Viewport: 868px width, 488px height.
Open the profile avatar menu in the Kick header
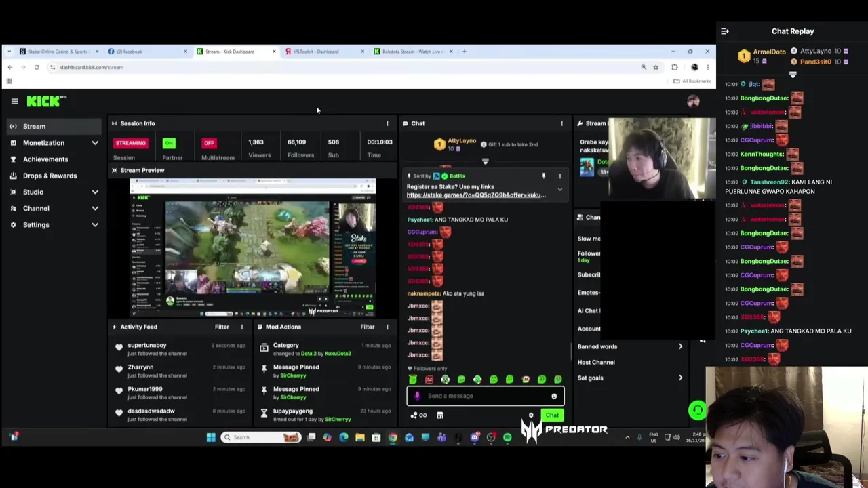point(693,101)
